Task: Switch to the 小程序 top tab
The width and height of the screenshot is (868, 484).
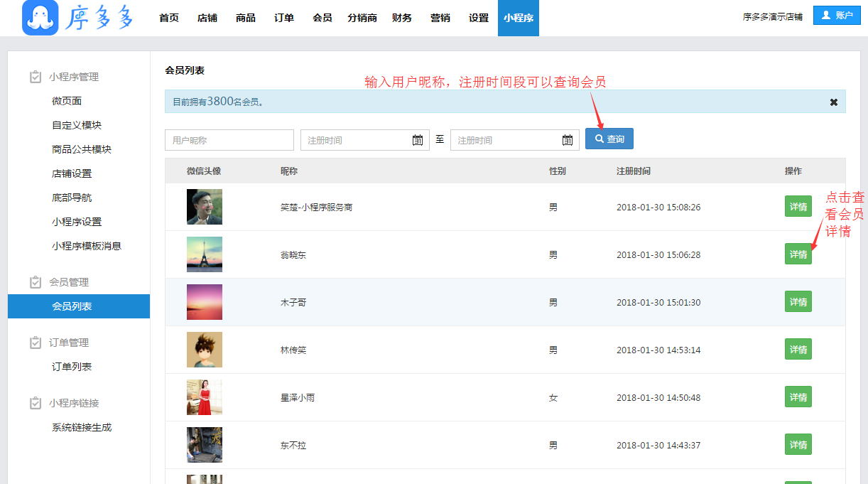Action: click(x=518, y=18)
